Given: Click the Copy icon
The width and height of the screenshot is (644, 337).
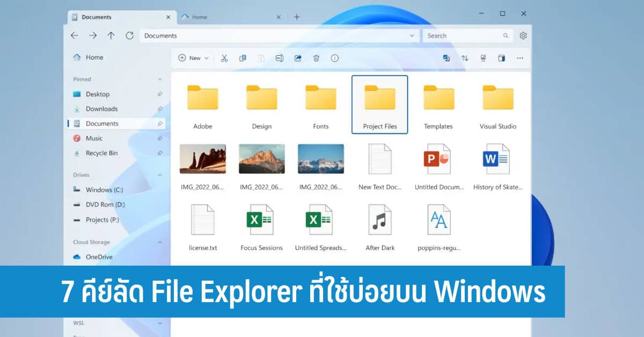Looking at the screenshot, I should click(243, 58).
